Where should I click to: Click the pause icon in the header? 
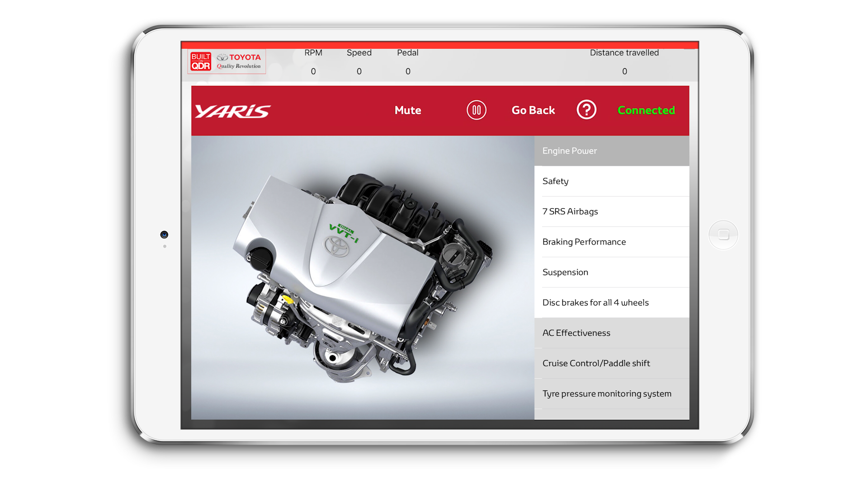pos(476,110)
